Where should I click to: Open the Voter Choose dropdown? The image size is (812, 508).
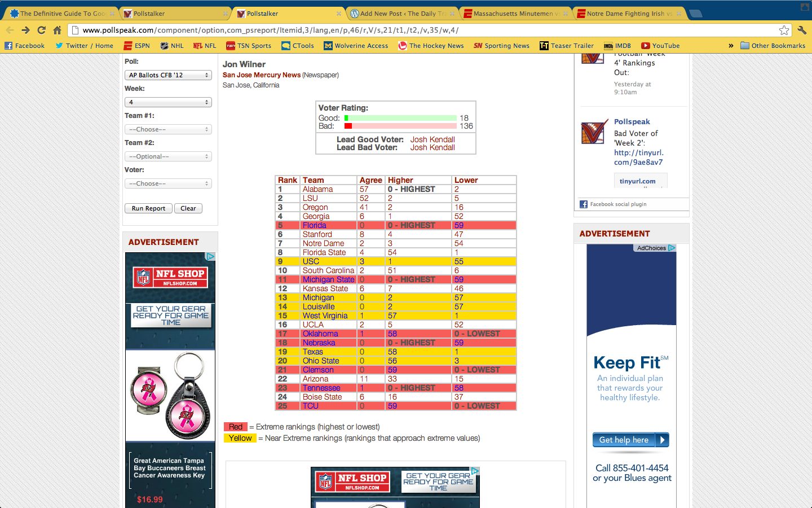point(168,183)
